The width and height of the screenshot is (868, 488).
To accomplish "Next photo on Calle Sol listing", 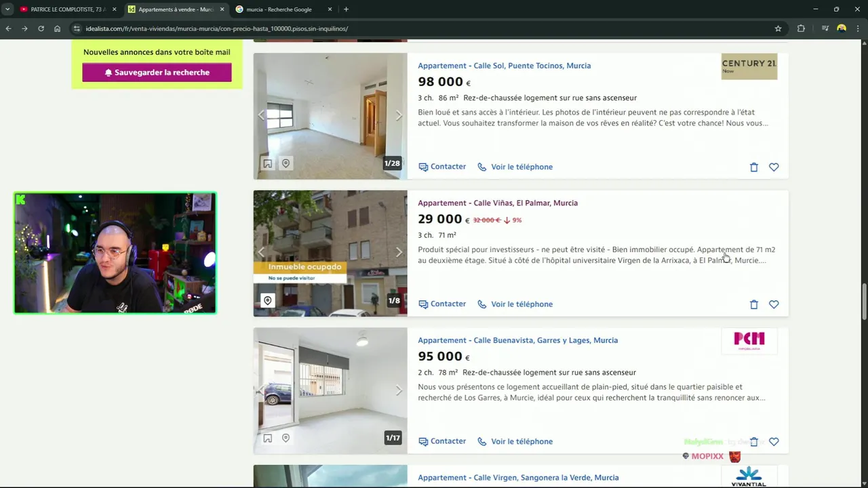I will pos(399,116).
